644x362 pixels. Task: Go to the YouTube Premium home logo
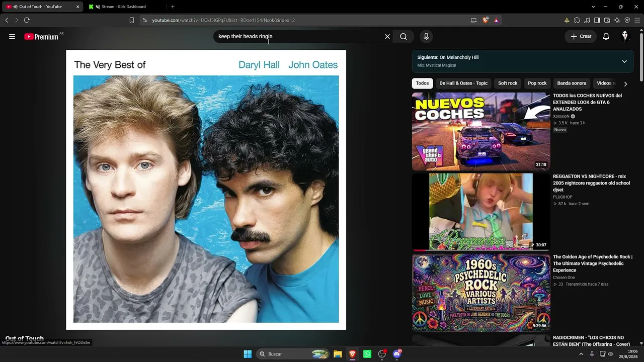point(41,37)
